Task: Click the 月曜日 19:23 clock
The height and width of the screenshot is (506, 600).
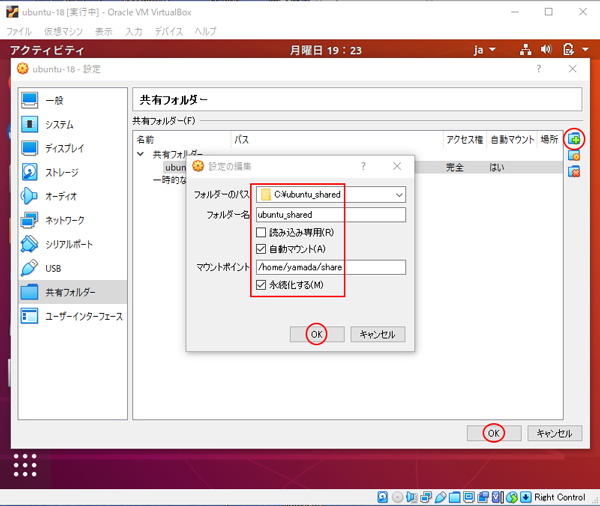Action: (x=326, y=50)
